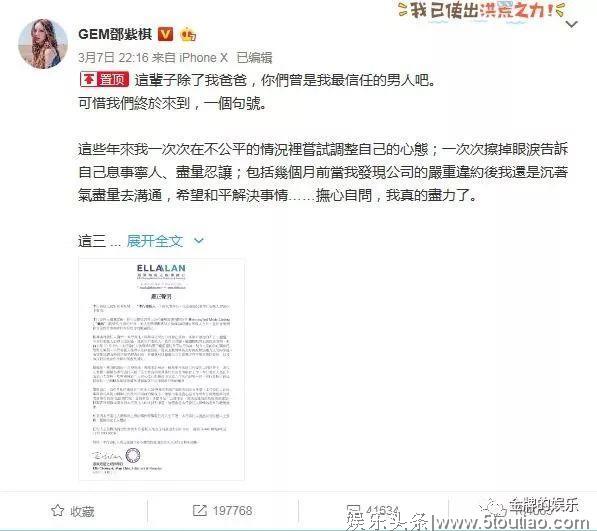Open the ELLA LAN statement image thumbnail
This screenshot has width=597, height=531.
(x=161, y=369)
